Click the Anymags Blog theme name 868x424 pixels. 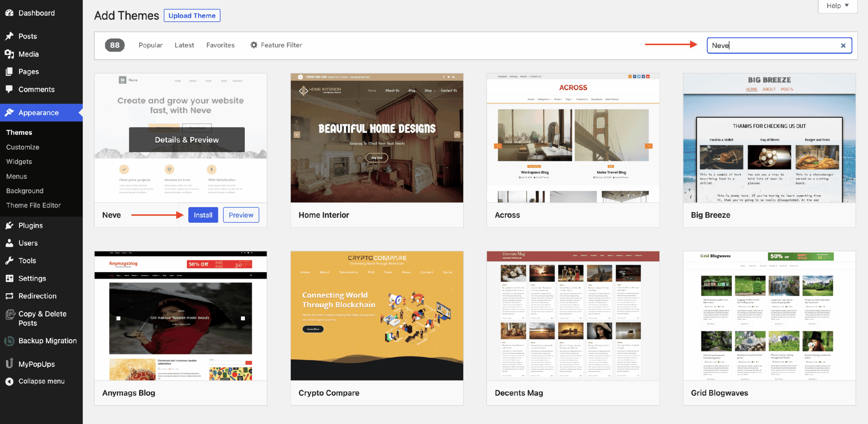click(x=129, y=393)
